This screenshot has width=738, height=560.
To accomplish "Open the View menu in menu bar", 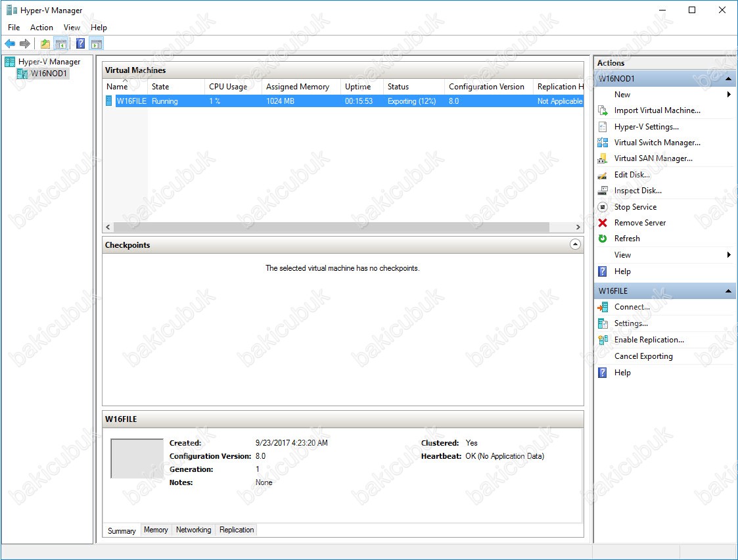I will click(x=72, y=28).
